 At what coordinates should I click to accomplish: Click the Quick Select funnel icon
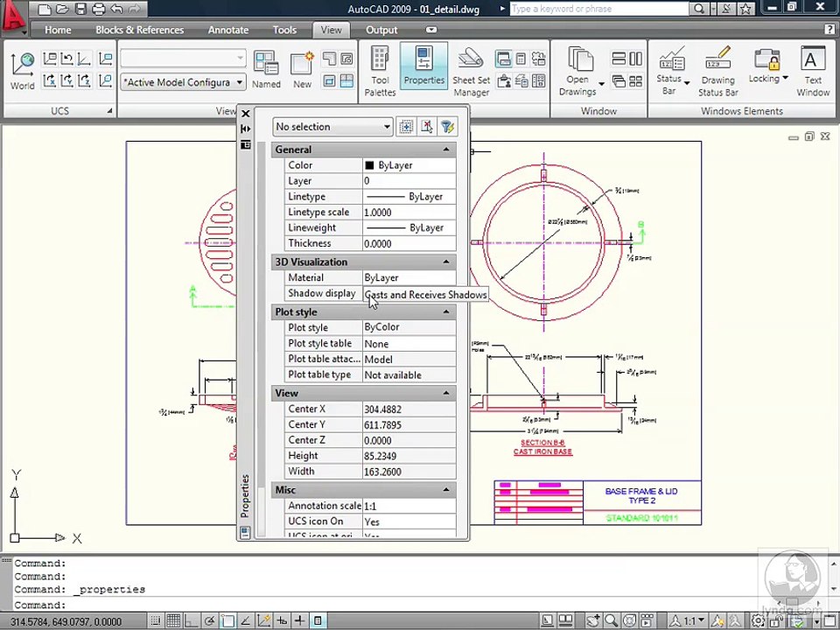447,127
